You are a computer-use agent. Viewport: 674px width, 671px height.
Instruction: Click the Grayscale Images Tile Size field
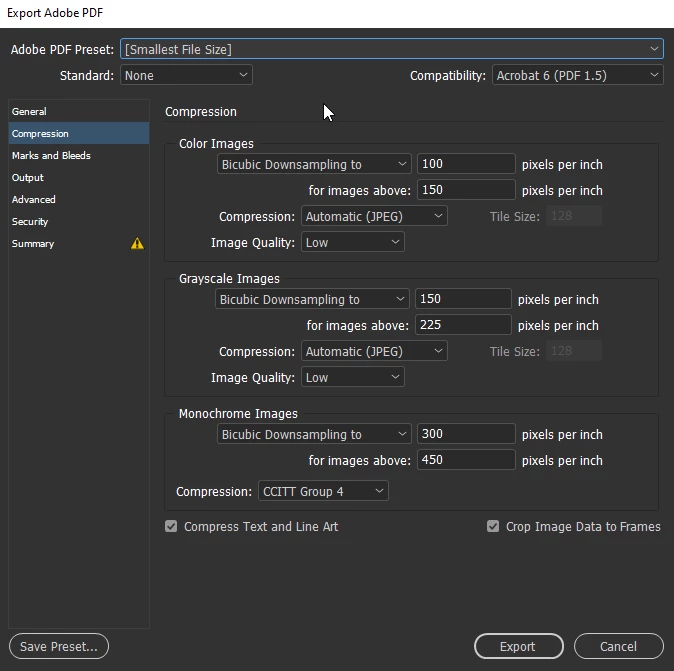(x=574, y=351)
